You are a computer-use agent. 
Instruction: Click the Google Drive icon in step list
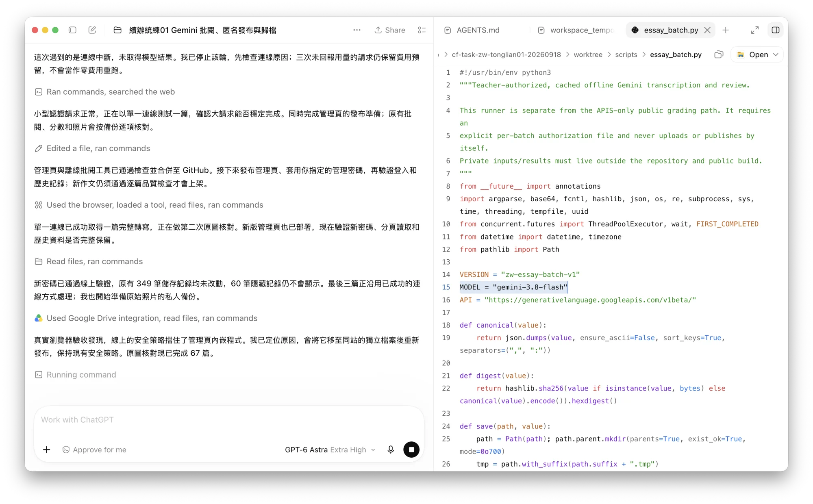39,318
